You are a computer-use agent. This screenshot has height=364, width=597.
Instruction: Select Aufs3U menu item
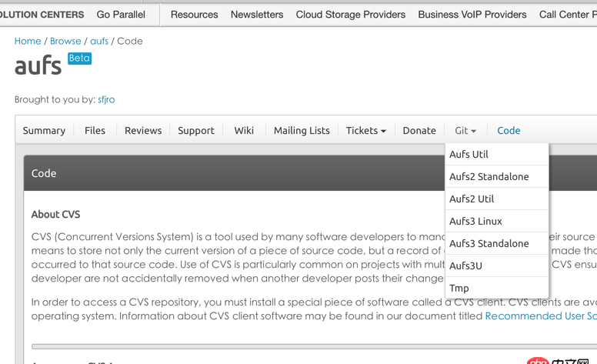click(x=465, y=266)
